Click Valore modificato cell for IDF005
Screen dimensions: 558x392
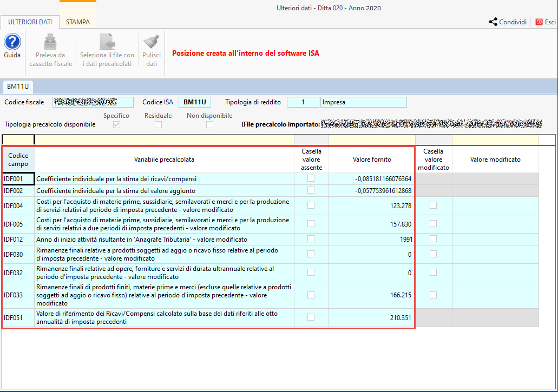[x=495, y=224]
